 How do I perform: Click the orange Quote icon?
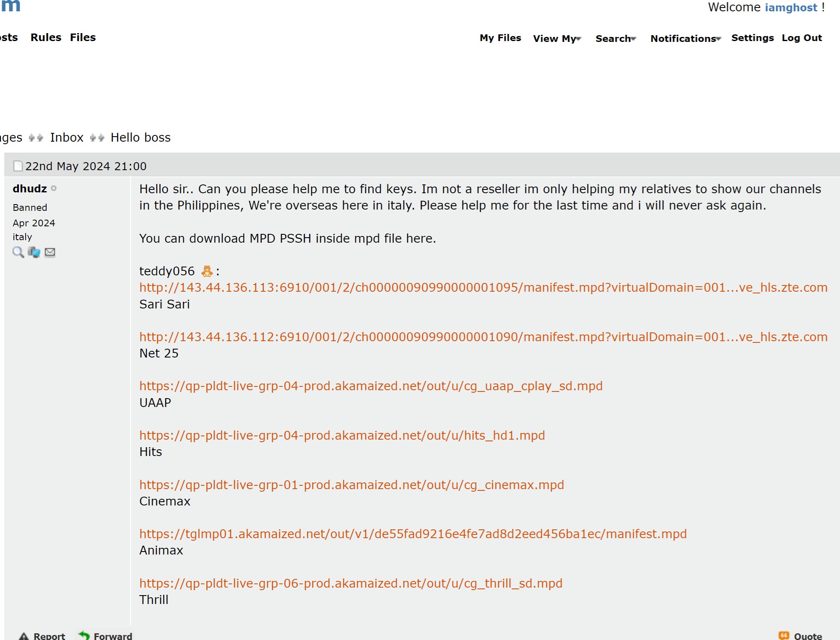[x=783, y=635]
